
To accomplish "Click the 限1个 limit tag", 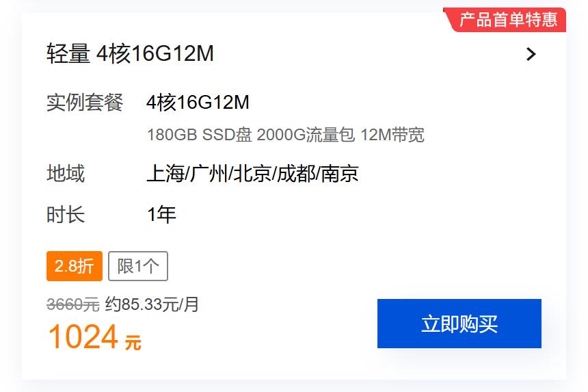I will [138, 266].
